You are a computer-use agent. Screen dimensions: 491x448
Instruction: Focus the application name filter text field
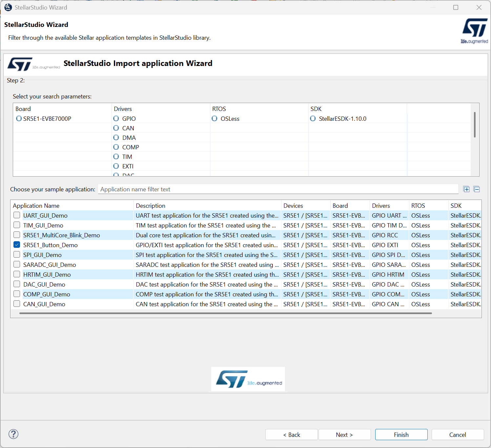278,189
